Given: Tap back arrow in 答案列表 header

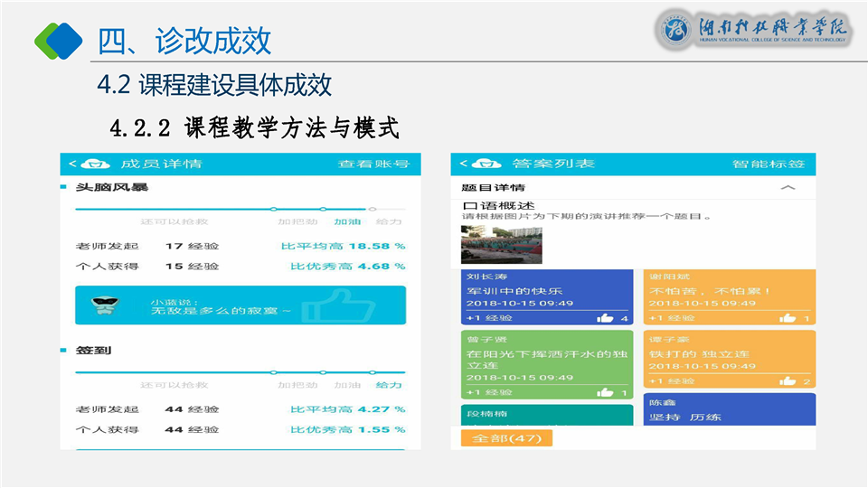Looking at the screenshot, I should tap(463, 164).
